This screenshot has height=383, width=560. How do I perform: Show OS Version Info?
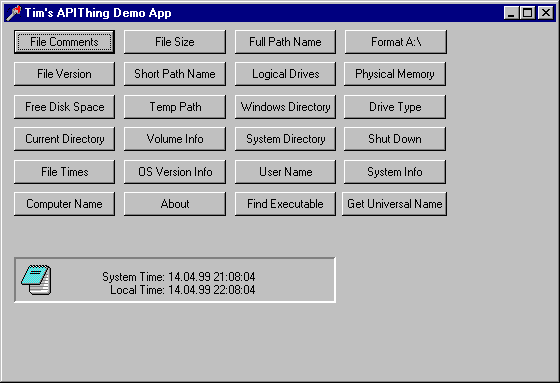(175, 172)
